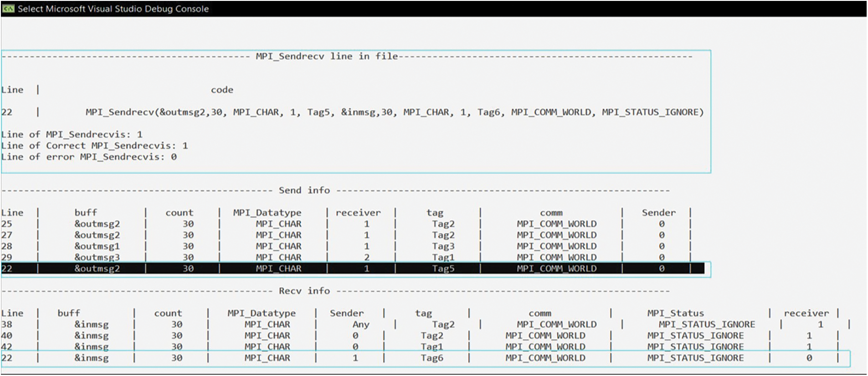Select the MPI_Datatype header in Send info table
Viewport: 868px width, 376px height.
267,213
